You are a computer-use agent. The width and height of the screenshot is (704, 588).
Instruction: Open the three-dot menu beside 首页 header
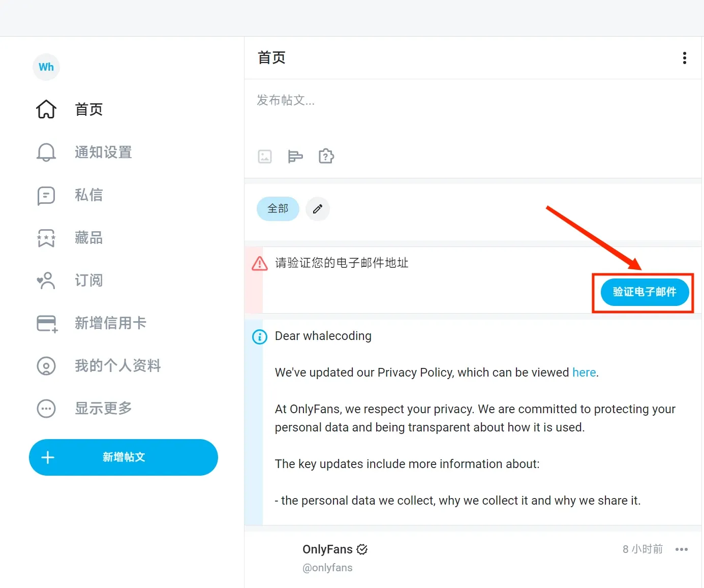(685, 58)
